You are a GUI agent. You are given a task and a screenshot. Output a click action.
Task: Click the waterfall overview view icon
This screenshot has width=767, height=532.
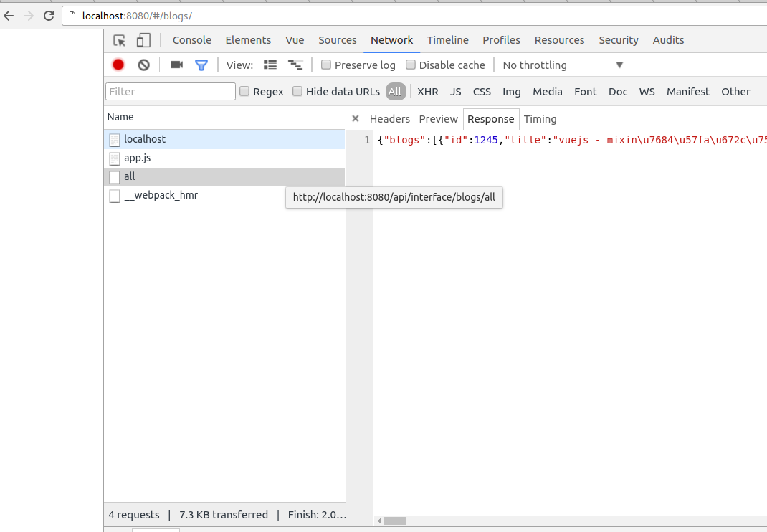(295, 65)
